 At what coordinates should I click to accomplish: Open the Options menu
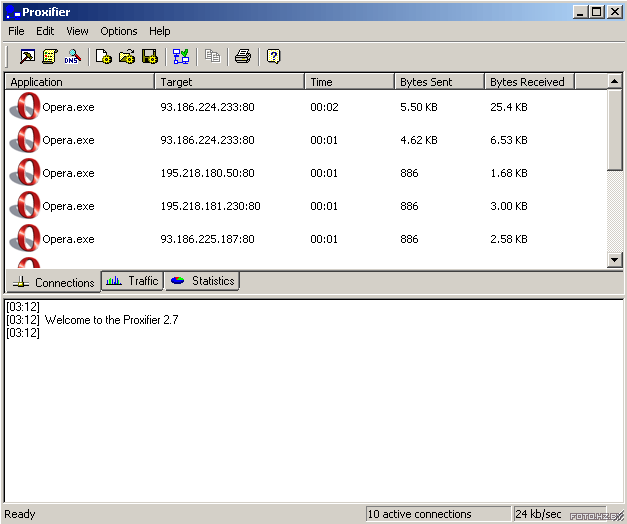click(x=119, y=31)
